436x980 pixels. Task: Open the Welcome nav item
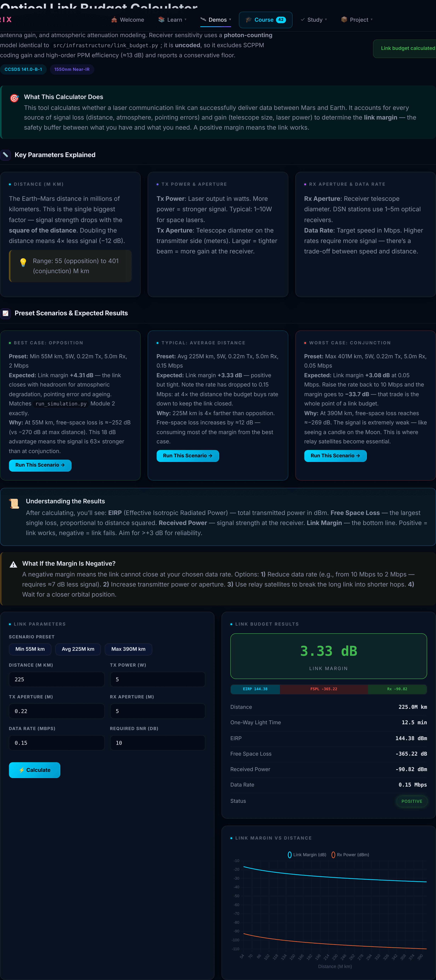127,20
